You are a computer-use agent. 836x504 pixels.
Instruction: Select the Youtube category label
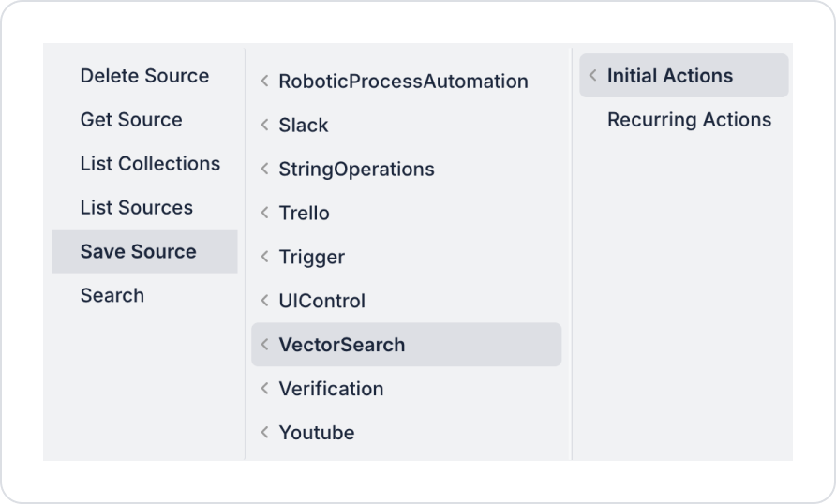(317, 433)
